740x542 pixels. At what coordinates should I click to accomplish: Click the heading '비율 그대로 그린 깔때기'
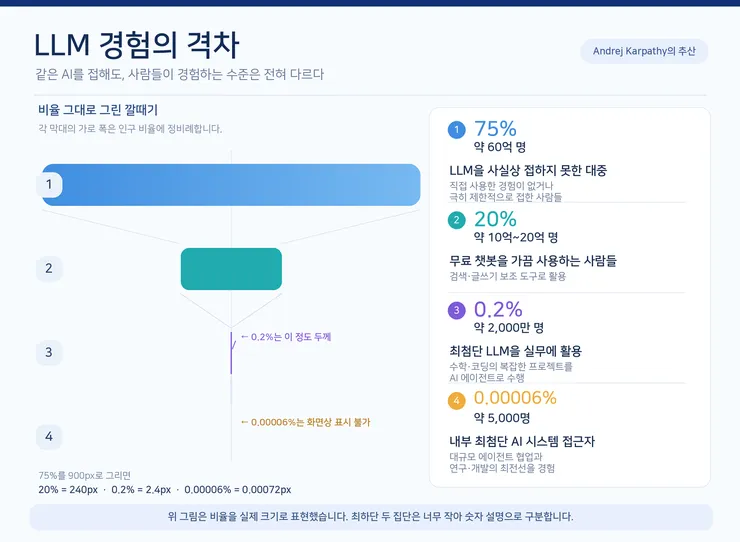click(98, 110)
